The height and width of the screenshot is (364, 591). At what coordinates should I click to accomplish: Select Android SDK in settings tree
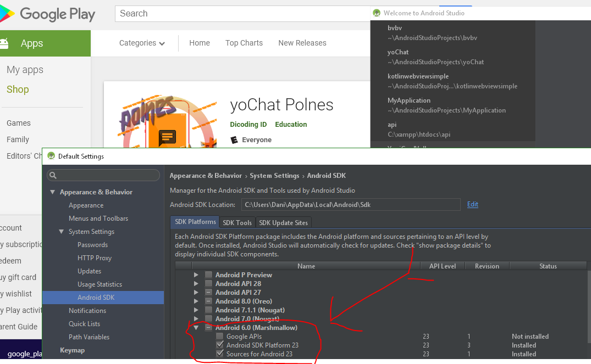103,298
